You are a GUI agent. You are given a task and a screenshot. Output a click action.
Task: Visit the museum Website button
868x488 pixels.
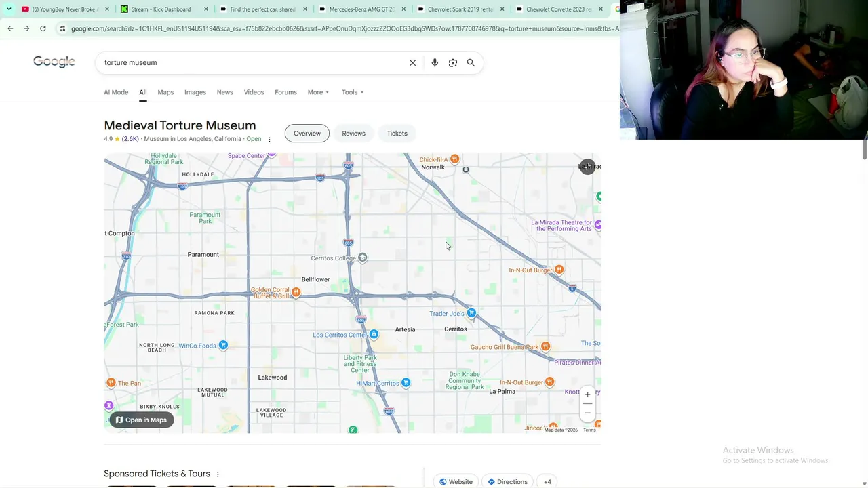click(456, 481)
